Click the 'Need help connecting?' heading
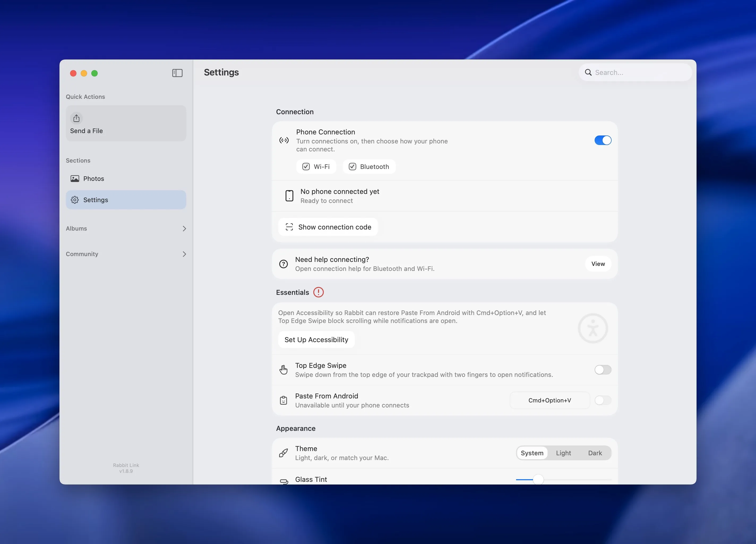756x544 pixels. coord(332,260)
